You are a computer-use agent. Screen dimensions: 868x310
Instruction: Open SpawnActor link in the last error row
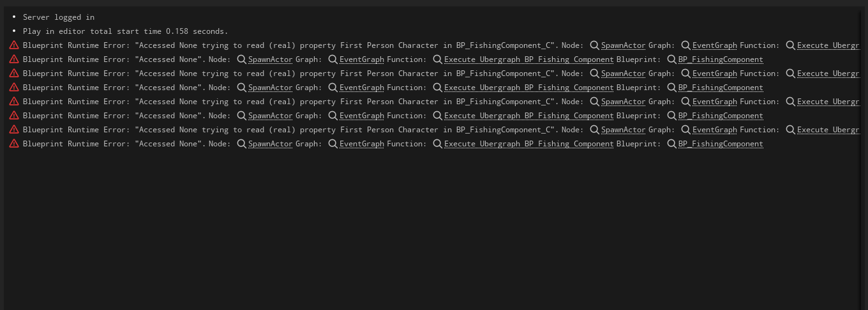pyautogui.click(x=271, y=144)
